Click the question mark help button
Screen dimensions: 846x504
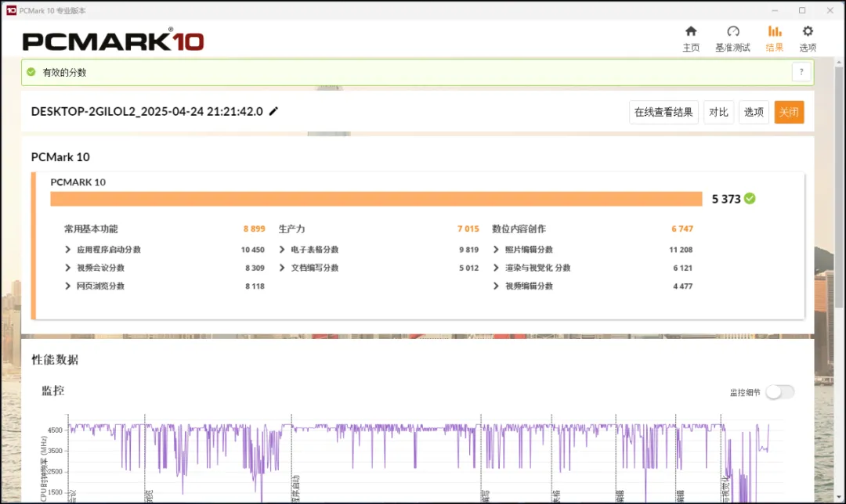(x=801, y=72)
